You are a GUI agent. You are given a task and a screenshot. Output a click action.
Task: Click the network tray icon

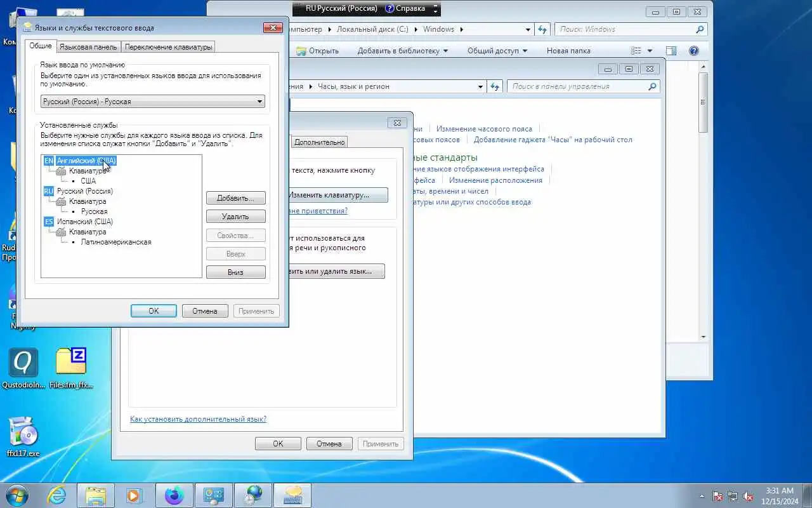pyautogui.click(x=733, y=496)
